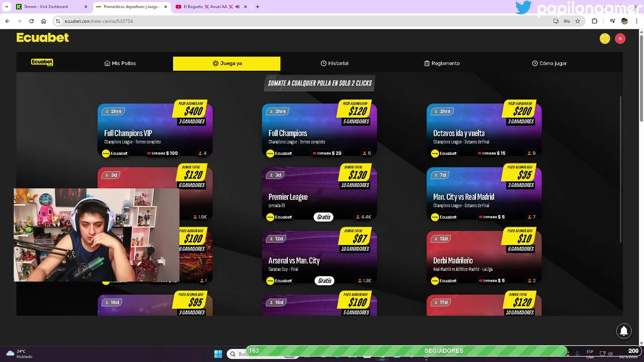Open the Historial tab

click(x=335, y=63)
